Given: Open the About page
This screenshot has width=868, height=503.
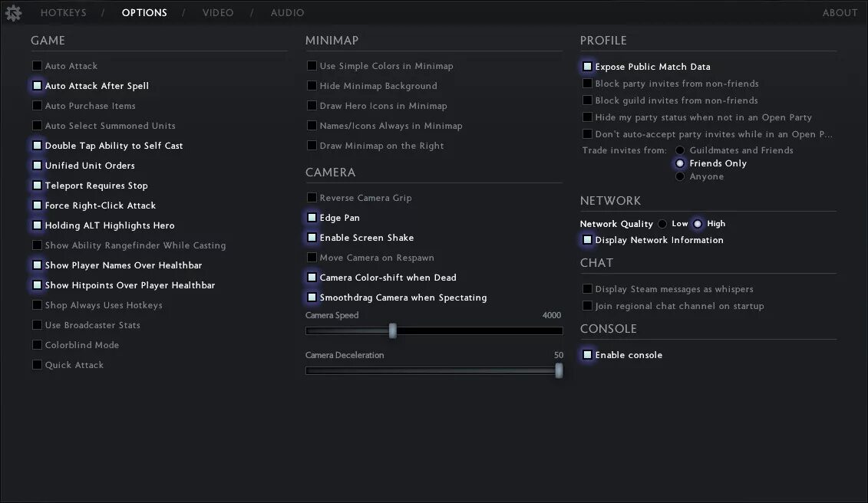Looking at the screenshot, I should point(840,13).
